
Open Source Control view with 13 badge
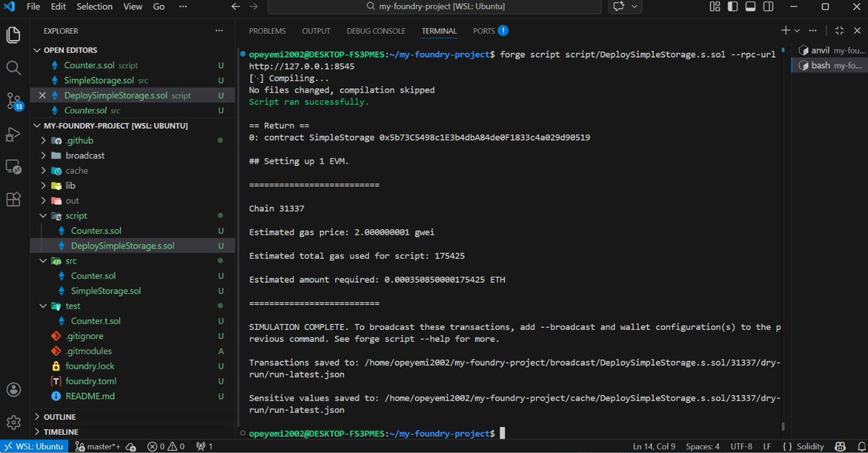tap(13, 101)
